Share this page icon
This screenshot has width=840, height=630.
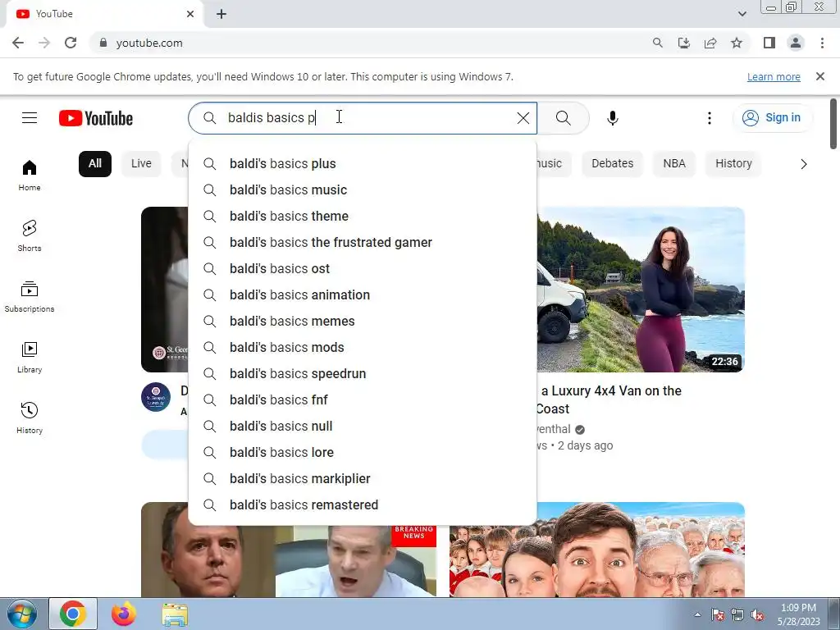[710, 43]
